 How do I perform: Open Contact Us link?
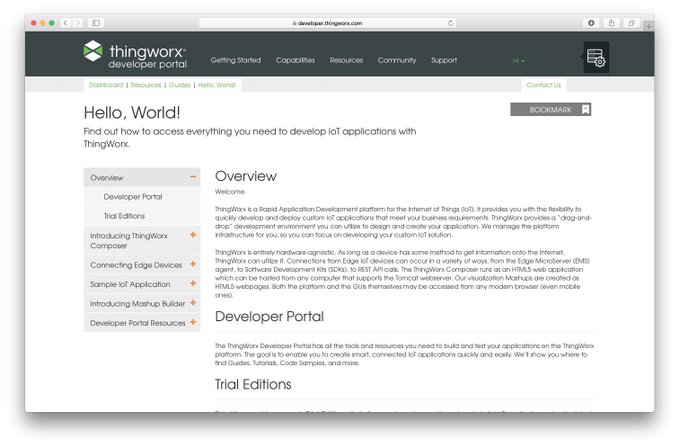click(543, 85)
